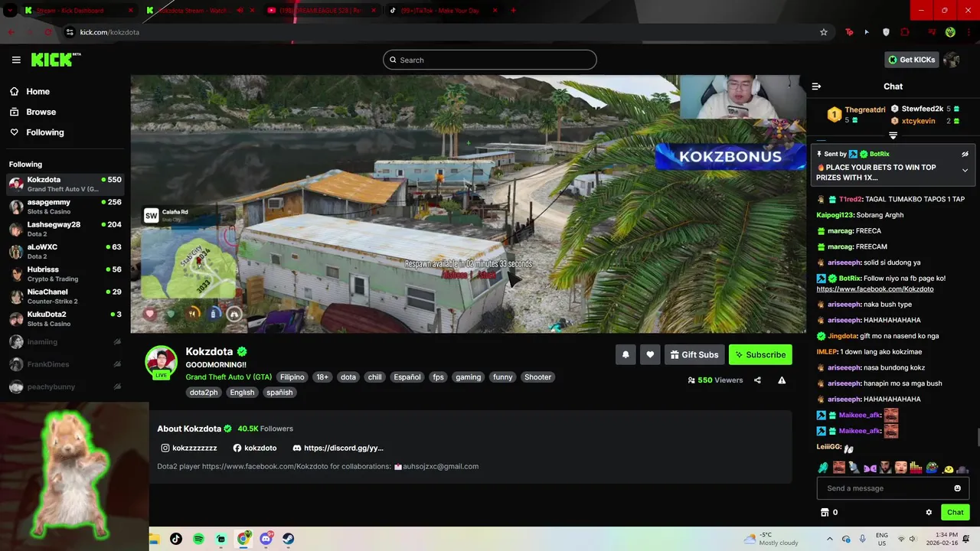Select the Filipino tag
Screen dimensions: 980x551
click(x=292, y=377)
